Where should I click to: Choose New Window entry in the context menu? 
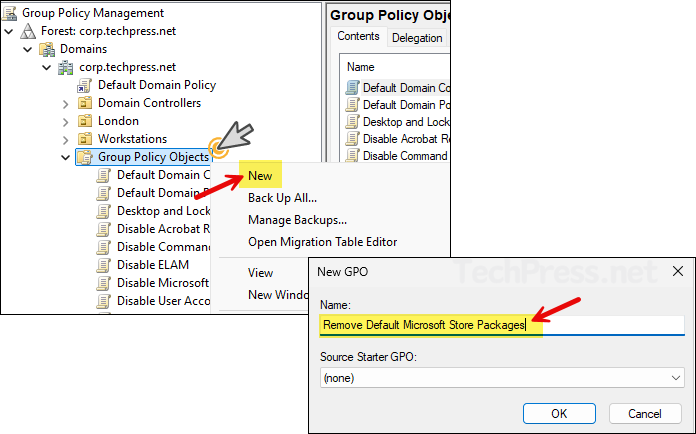tap(278, 295)
